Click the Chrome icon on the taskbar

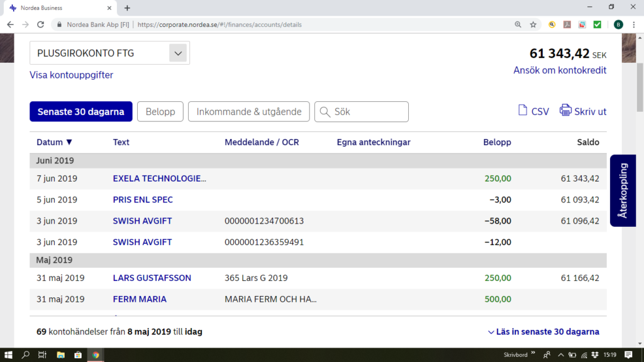pyautogui.click(x=96, y=355)
